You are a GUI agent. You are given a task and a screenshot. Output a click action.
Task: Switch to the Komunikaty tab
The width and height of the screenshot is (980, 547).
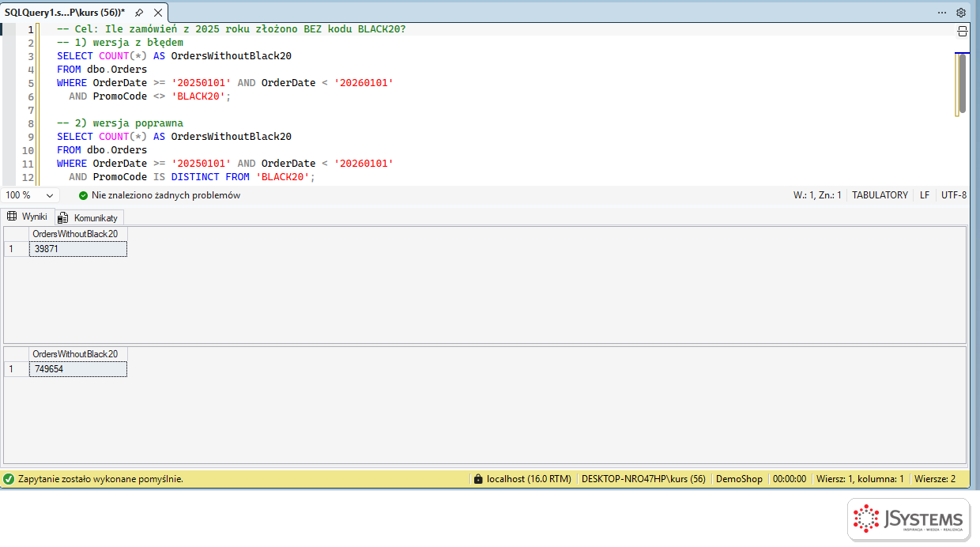pos(88,217)
